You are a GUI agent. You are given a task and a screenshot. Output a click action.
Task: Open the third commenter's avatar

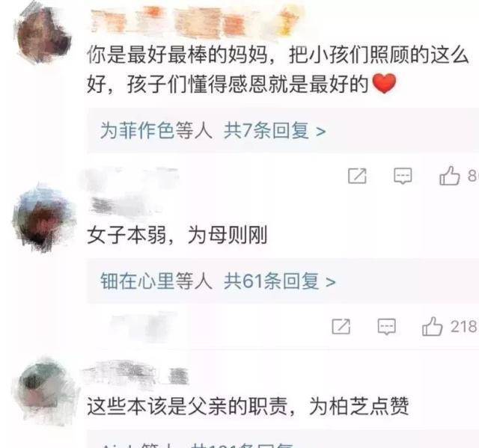pyautogui.click(x=45, y=392)
